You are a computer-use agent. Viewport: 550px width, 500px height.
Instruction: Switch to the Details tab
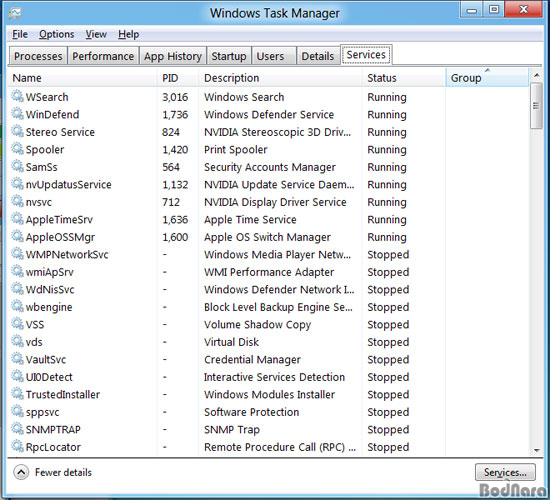click(x=318, y=56)
